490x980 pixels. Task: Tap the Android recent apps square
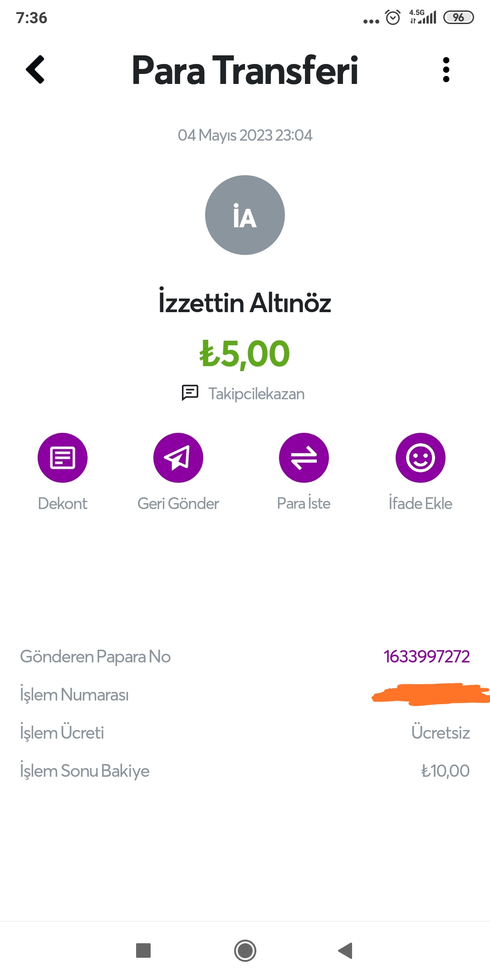(x=143, y=951)
